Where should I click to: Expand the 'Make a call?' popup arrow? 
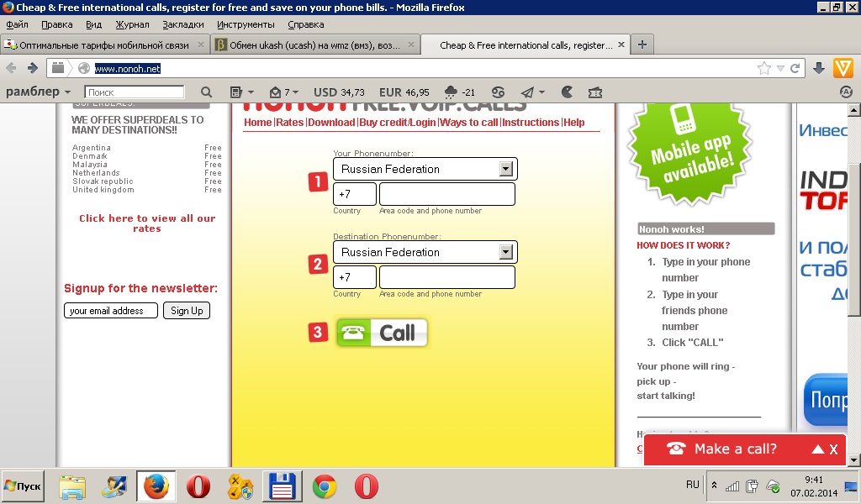click(x=817, y=449)
